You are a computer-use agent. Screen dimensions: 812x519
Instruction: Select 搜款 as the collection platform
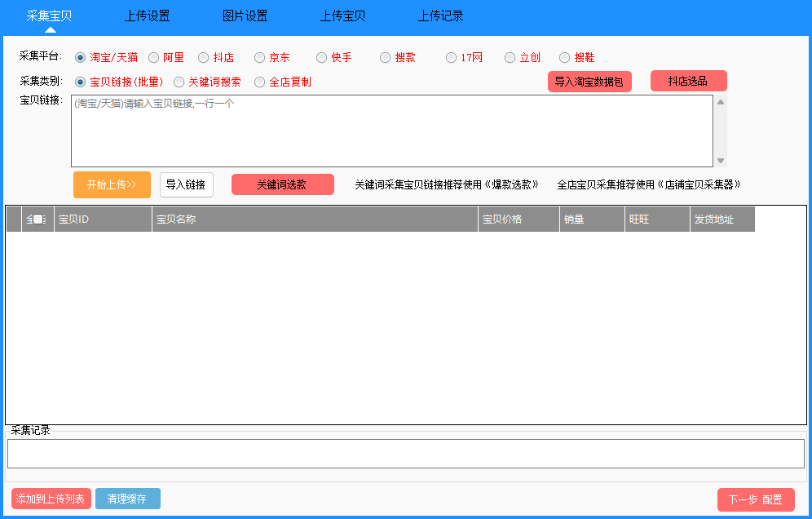384,57
